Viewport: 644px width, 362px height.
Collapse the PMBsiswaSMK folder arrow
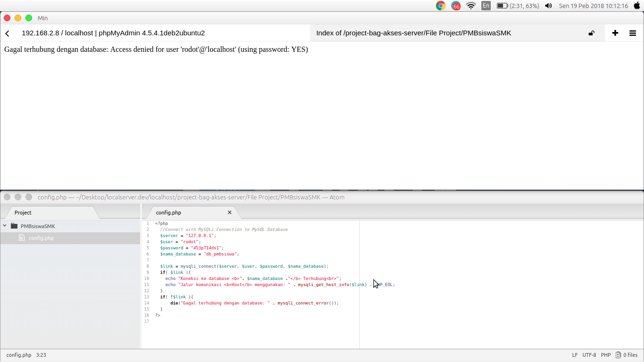coord(5,226)
